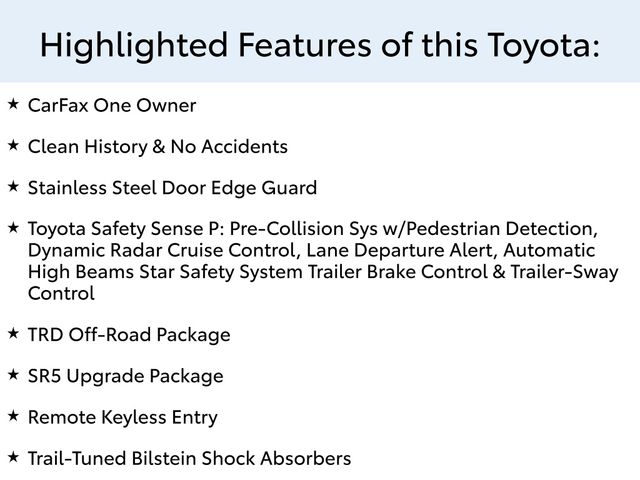This screenshot has height=480, width=640.
Task: Select the CarFax One Owner text
Action: pyautogui.click(x=112, y=106)
